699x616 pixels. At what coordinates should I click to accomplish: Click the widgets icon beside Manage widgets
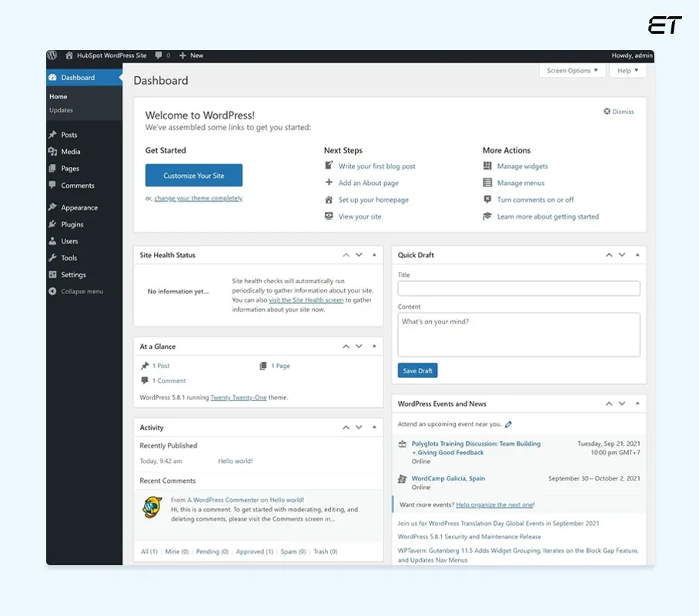click(x=488, y=166)
